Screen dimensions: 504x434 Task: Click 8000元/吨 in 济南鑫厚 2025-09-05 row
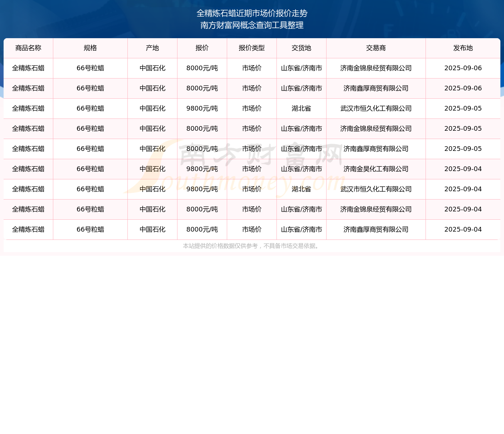[202, 149]
